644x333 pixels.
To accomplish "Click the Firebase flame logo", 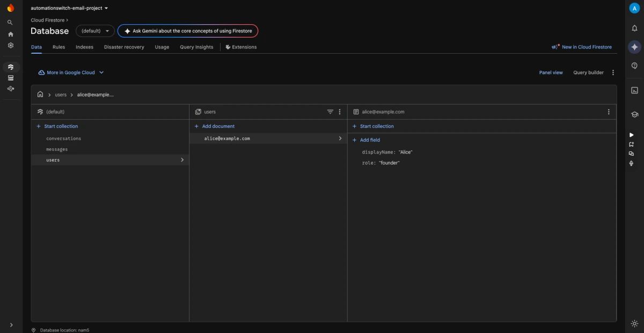I will click(11, 8).
